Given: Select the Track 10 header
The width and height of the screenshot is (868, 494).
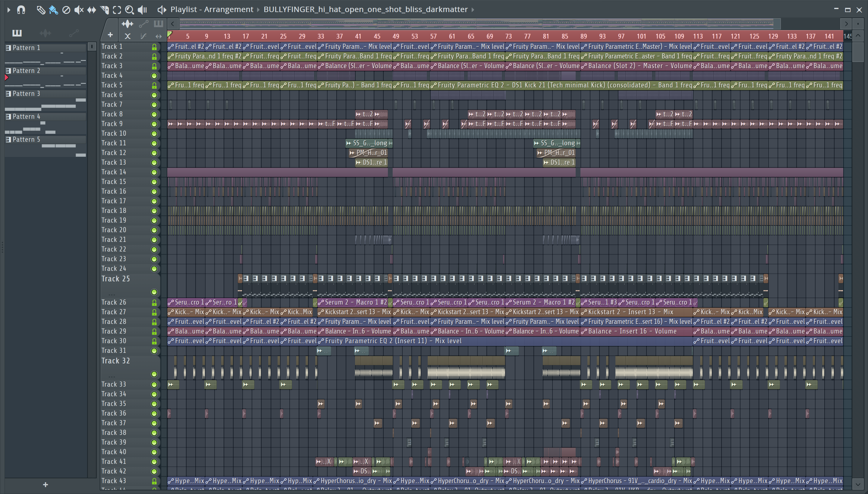Looking at the screenshot, I should tap(131, 134).
